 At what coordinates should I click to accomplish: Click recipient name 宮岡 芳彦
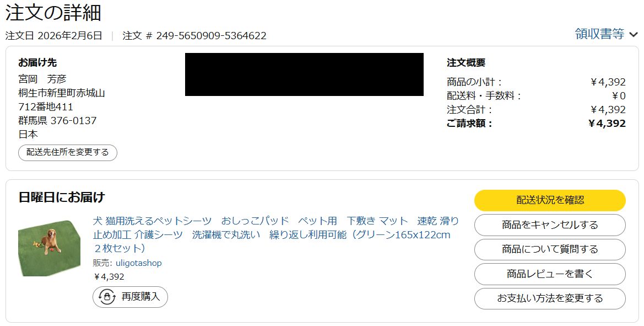(42, 79)
